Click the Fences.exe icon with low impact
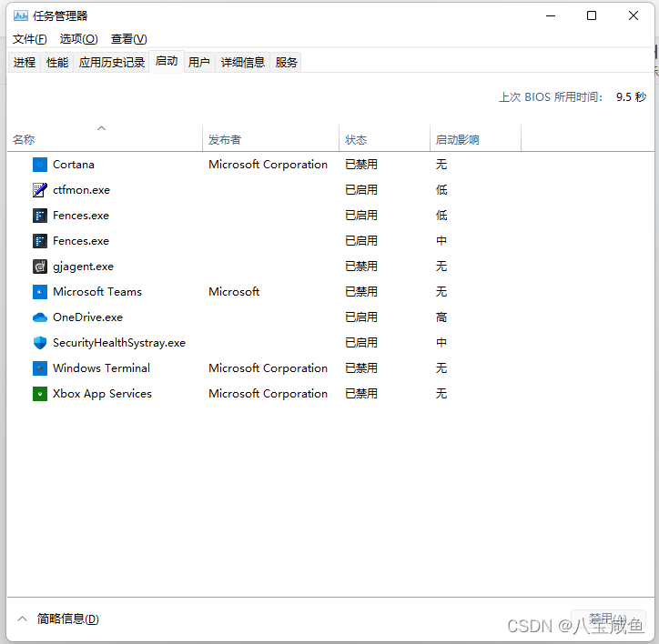 pos(40,216)
